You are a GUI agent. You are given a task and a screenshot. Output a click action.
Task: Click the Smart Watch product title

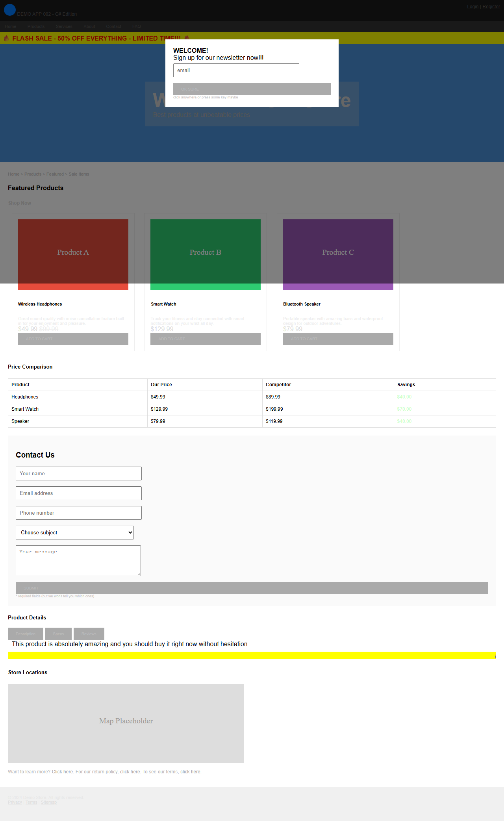[x=163, y=304]
